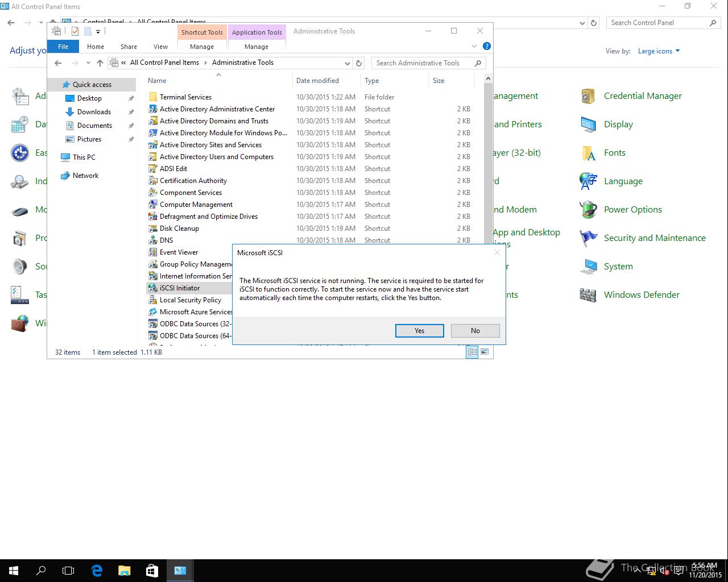Viewport: 728px width, 582px height.
Task: Open the Share ribbon tab
Action: (x=129, y=47)
